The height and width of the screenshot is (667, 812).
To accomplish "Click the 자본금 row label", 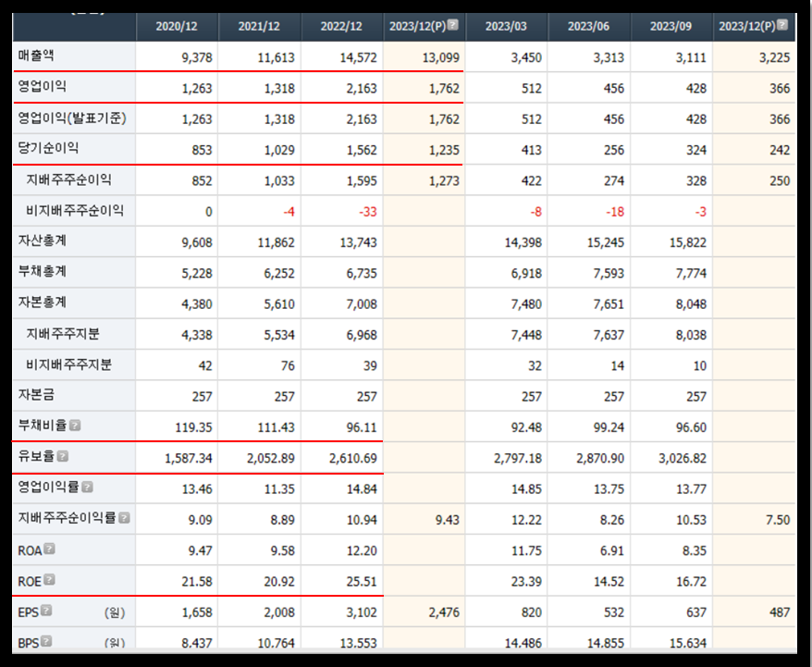I will 36,395.
